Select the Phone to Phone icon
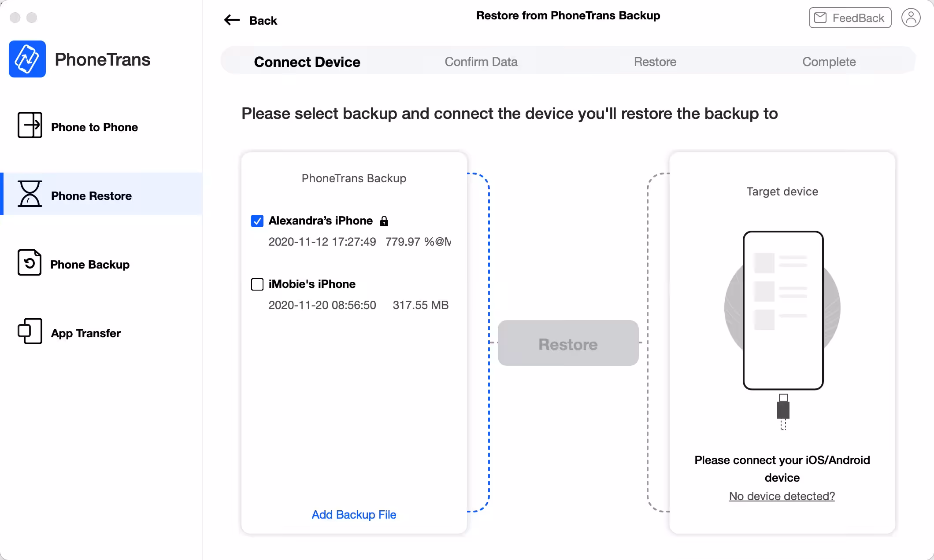Image resolution: width=934 pixels, height=560 pixels. 30,125
